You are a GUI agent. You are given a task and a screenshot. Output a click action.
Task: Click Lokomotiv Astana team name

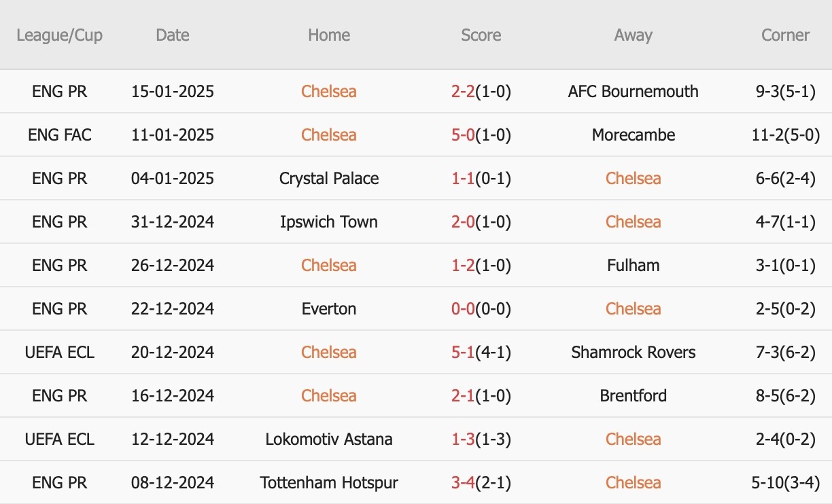(x=329, y=439)
